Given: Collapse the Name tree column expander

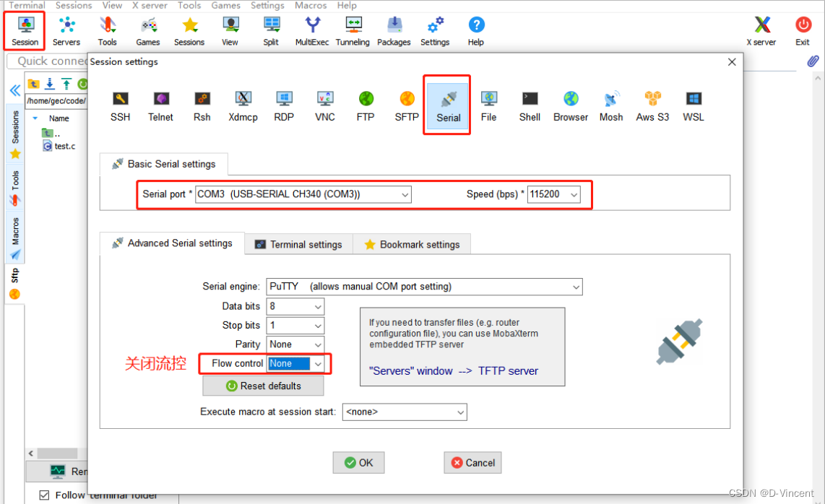Looking at the screenshot, I should point(35,118).
